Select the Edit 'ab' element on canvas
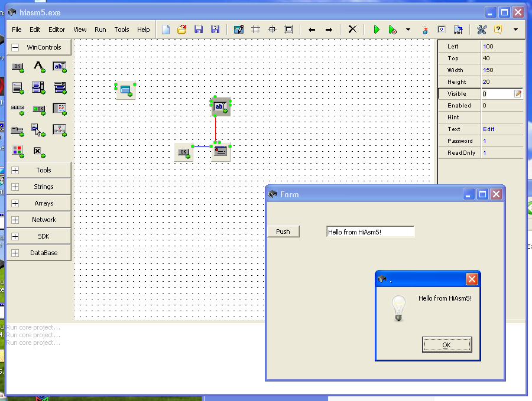This screenshot has width=532, height=401. (220, 107)
